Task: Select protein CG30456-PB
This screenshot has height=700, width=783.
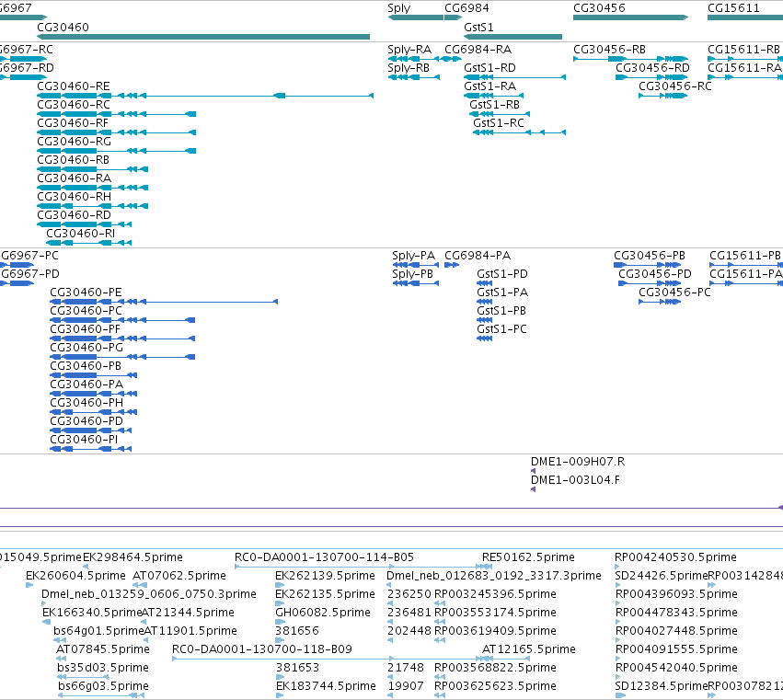Action: (650, 256)
